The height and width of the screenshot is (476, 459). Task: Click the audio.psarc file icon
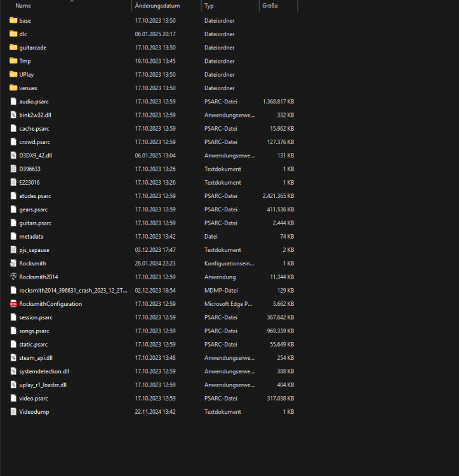click(x=13, y=102)
